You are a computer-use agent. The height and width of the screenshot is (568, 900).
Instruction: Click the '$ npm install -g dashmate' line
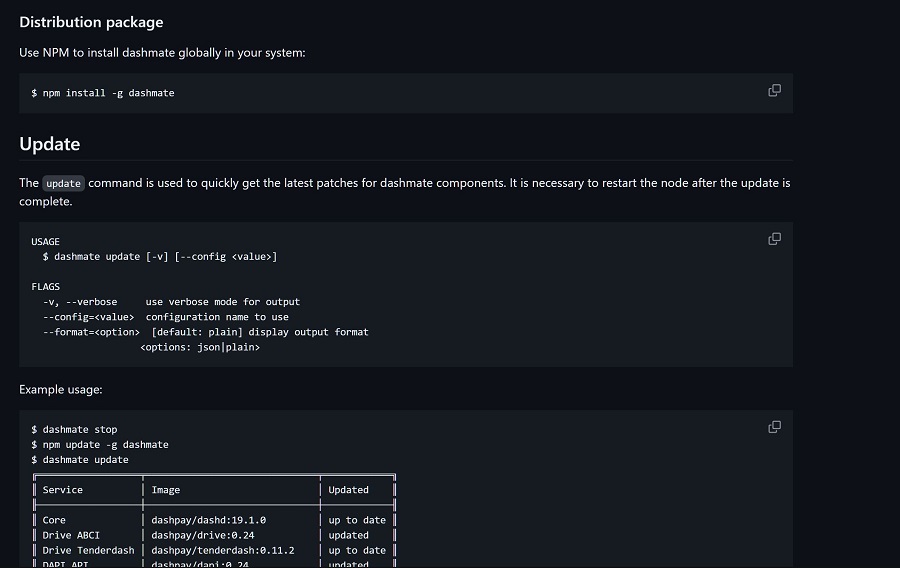(x=103, y=93)
